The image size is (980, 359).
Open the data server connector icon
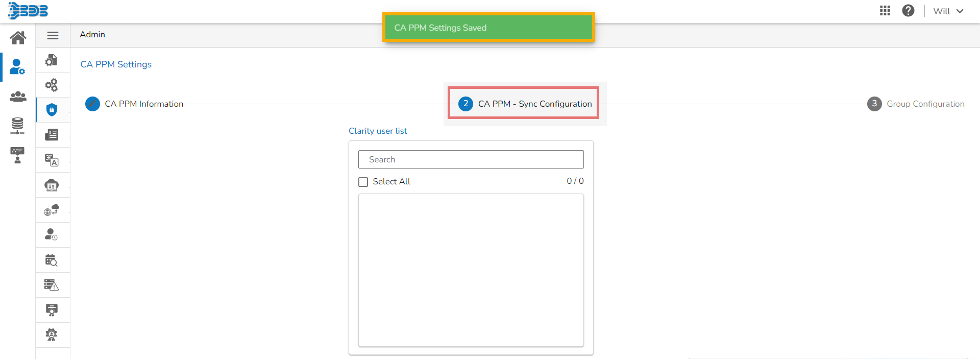pos(18,125)
